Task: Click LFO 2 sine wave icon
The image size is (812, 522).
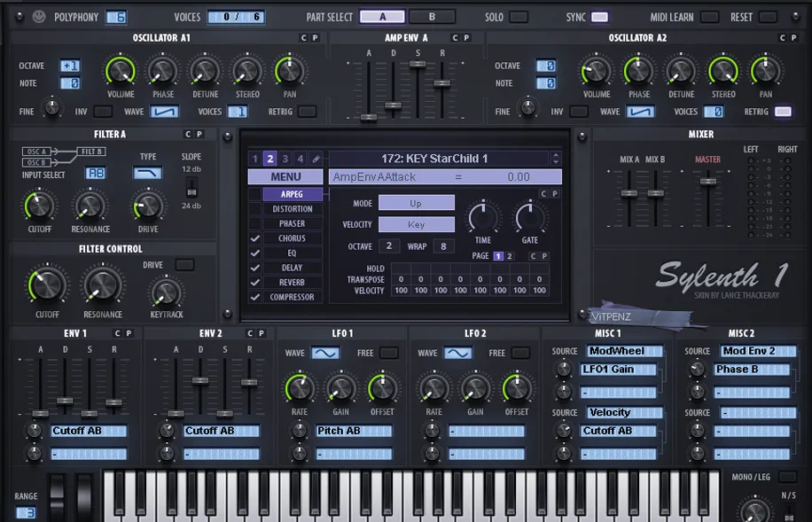Action: click(457, 354)
